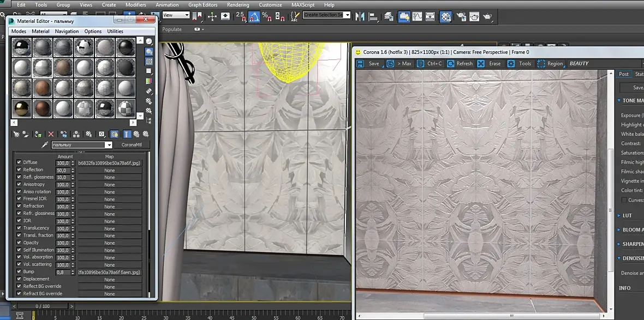Open the material name dropdown list
The width and height of the screenshot is (644, 320).
pos(109,145)
